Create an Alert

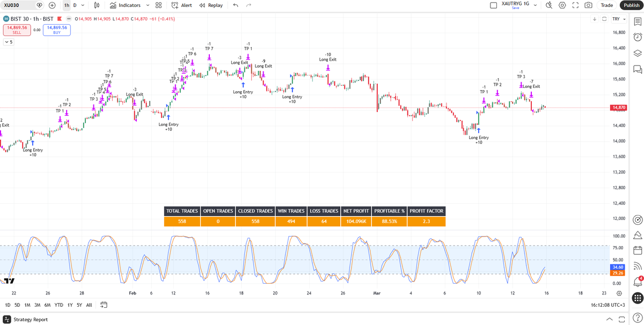(182, 5)
